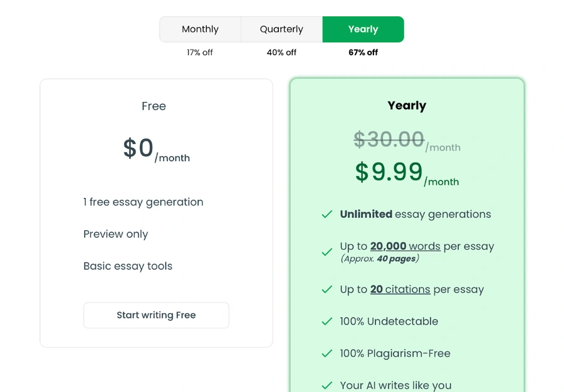
Task: Click the Yearly plan card header
Action: [x=407, y=105]
